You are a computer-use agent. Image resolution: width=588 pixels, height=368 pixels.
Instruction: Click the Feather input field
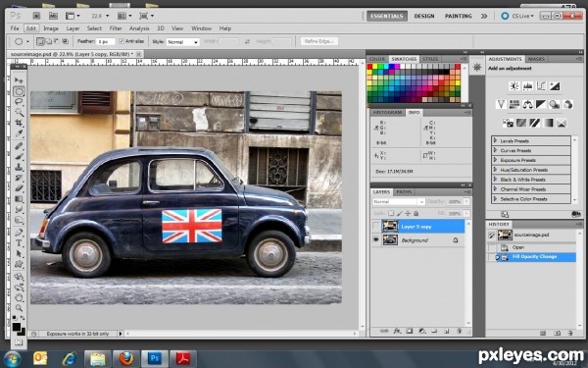[x=105, y=41]
